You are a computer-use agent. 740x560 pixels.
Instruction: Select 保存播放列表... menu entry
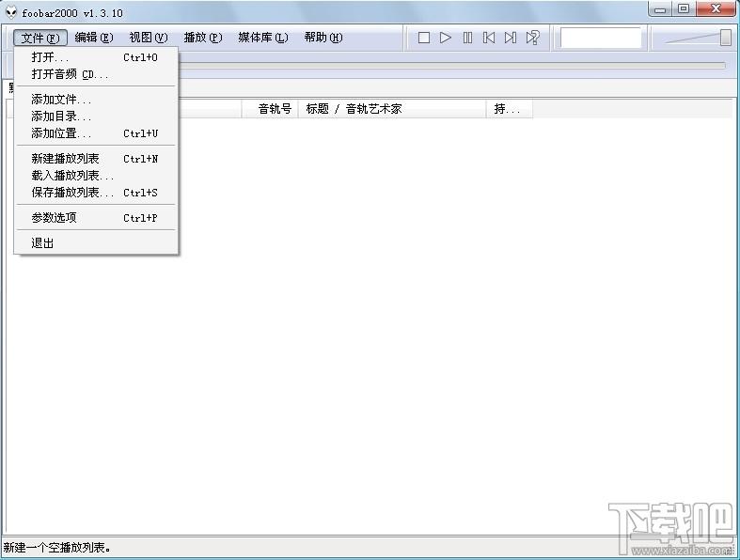[96, 193]
